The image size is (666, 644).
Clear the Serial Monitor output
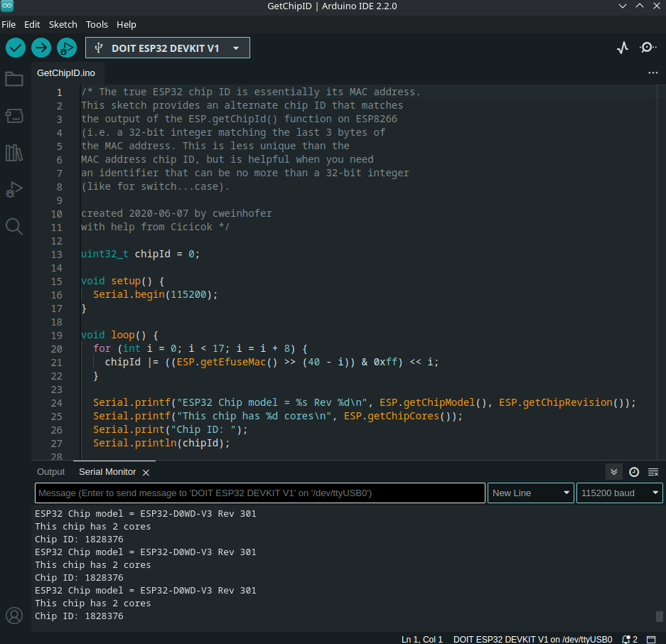pos(652,472)
